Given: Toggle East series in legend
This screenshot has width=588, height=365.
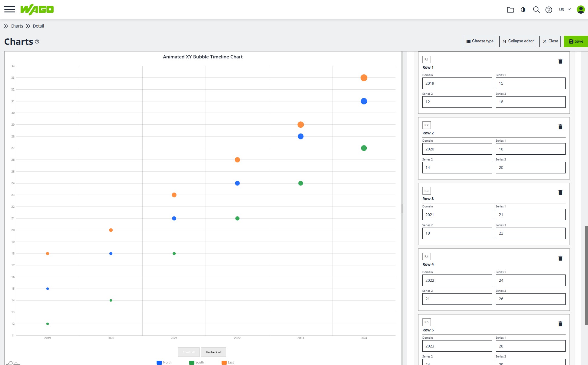Looking at the screenshot, I should (228, 362).
